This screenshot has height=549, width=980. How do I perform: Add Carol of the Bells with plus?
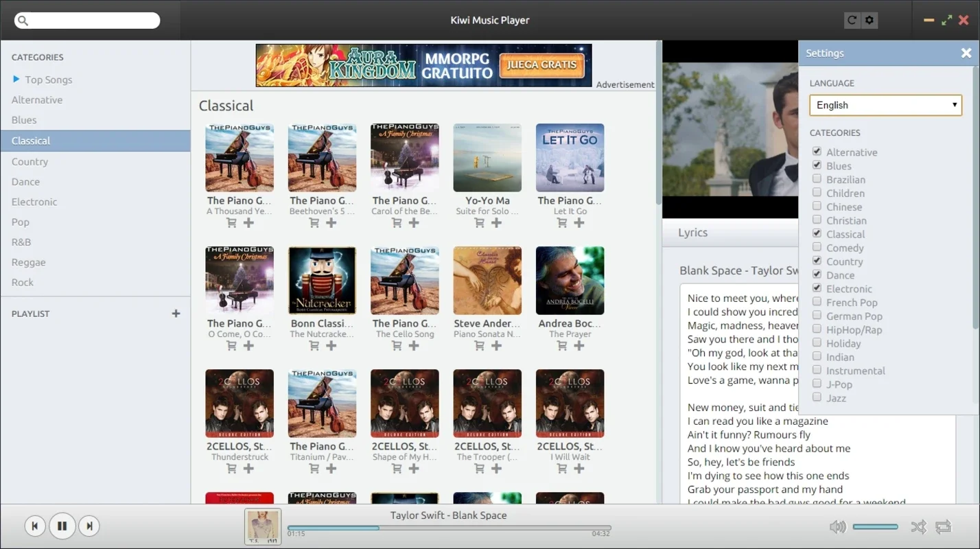(414, 223)
